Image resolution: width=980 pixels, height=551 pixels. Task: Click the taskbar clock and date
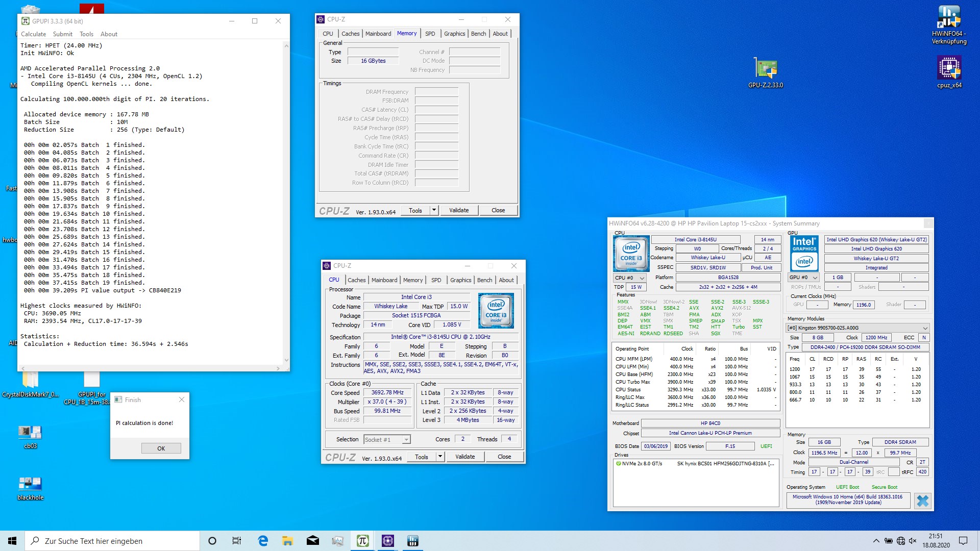pyautogui.click(x=936, y=541)
